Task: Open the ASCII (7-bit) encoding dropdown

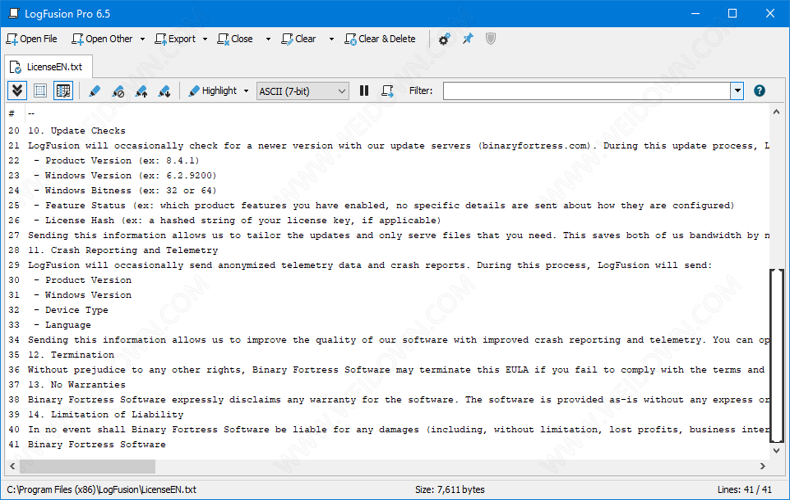Action: tap(302, 91)
